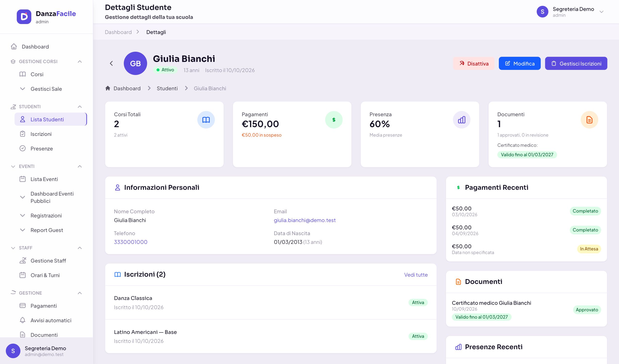This screenshot has width=619, height=364.
Task: Click the chart icon beside Presenze Recenti
Action: 458,347
